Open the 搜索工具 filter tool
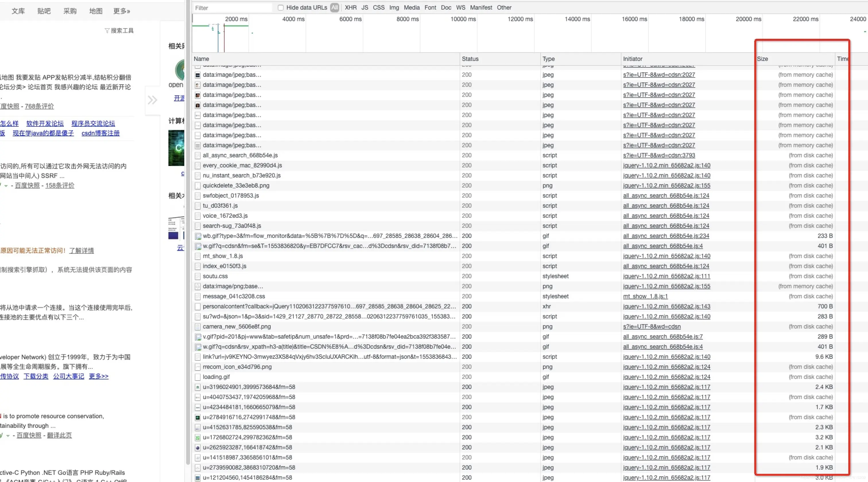Image resolution: width=868 pixels, height=482 pixels. (x=119, y=31)
